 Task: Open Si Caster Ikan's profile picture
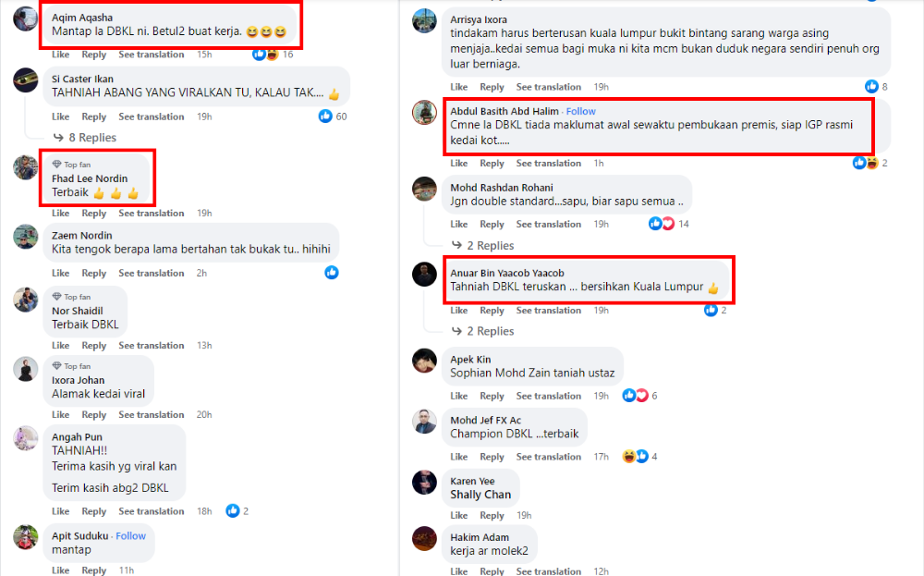[25, 80]
